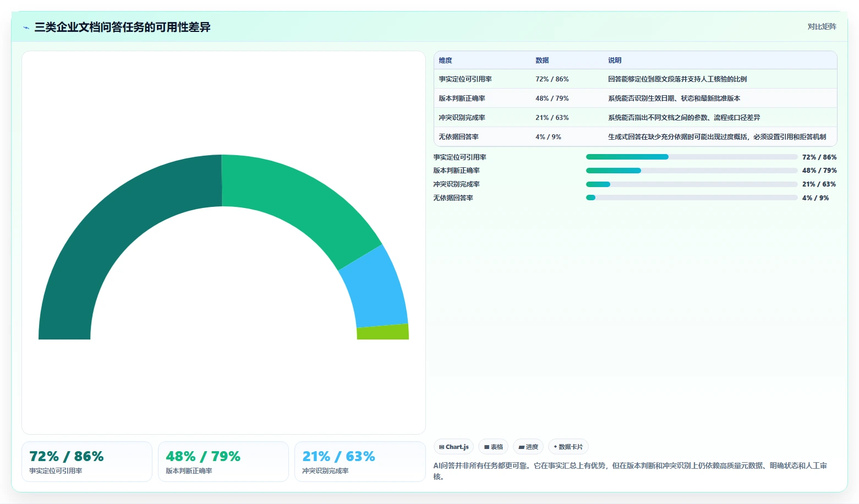This screenshot has height=504, width=859.
Task: Click table value 72% / 86%
Action: (552, 79)
